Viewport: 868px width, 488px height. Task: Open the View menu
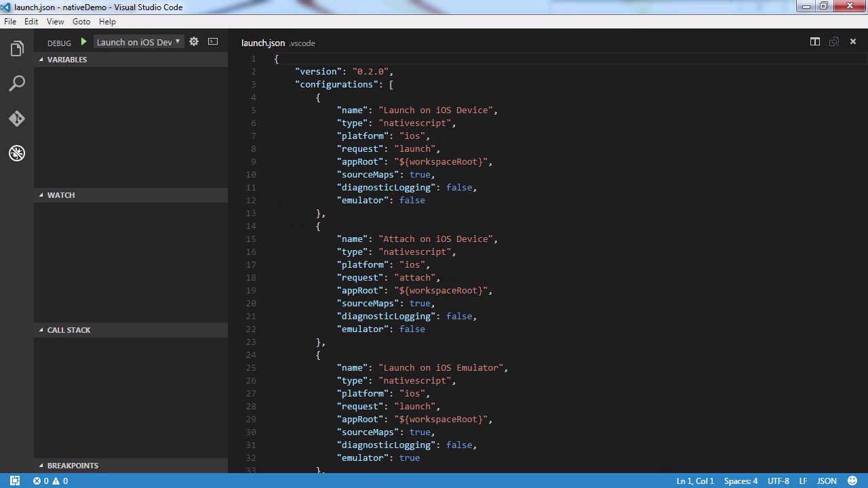coord(55,22)
